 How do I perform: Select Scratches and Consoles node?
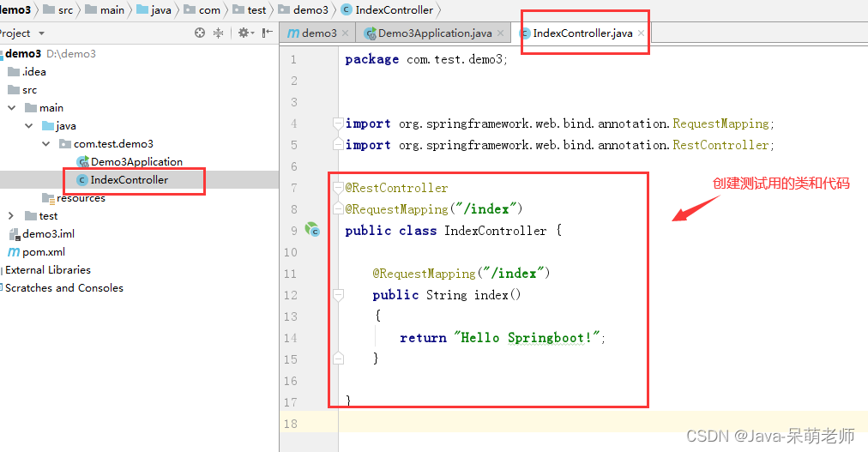pyautogui.click(x=64, y=288)
